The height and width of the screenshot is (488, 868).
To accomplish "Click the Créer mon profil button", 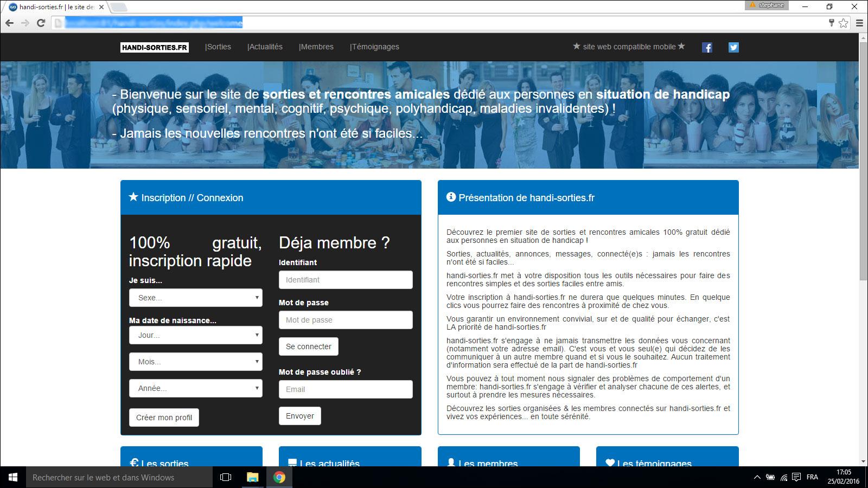I will (x=164, y=418).
